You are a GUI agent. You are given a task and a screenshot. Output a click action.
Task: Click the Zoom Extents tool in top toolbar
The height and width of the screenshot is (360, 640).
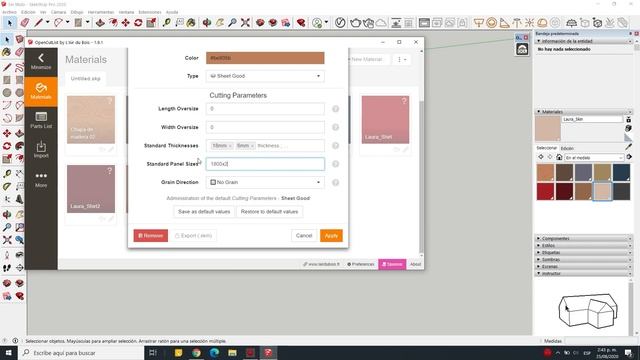click(x=245, y=22)
